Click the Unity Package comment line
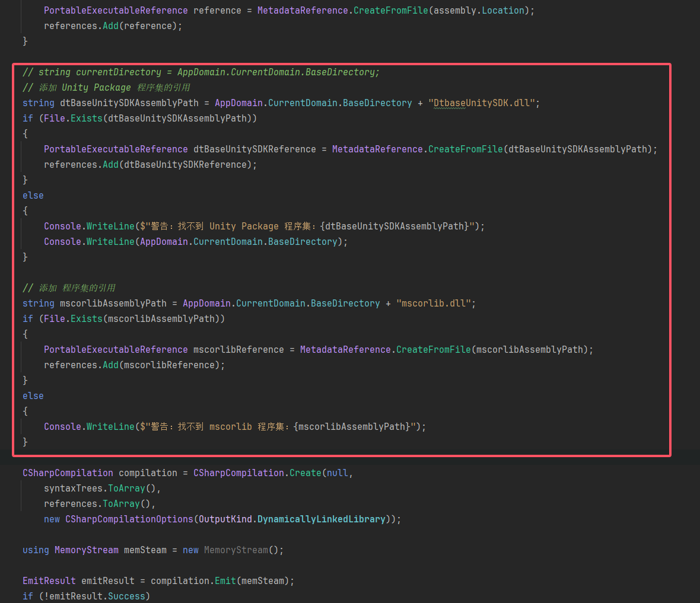 [x=107, y=88]
